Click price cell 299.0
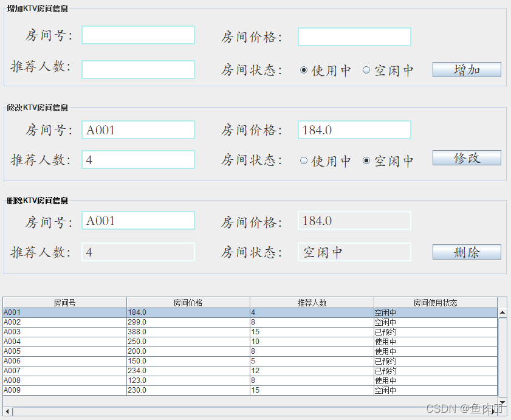The height and width of the screenshot is (420, 511). tap(188, 322)
